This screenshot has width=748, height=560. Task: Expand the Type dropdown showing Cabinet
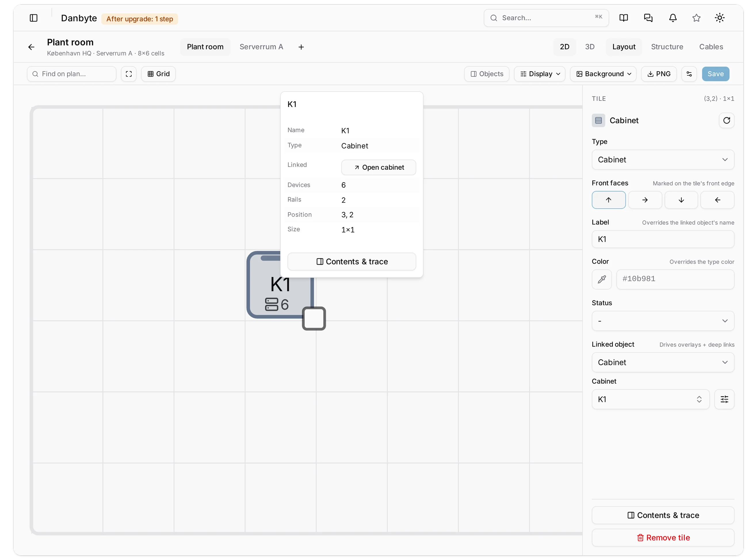[x=663, y=160]
